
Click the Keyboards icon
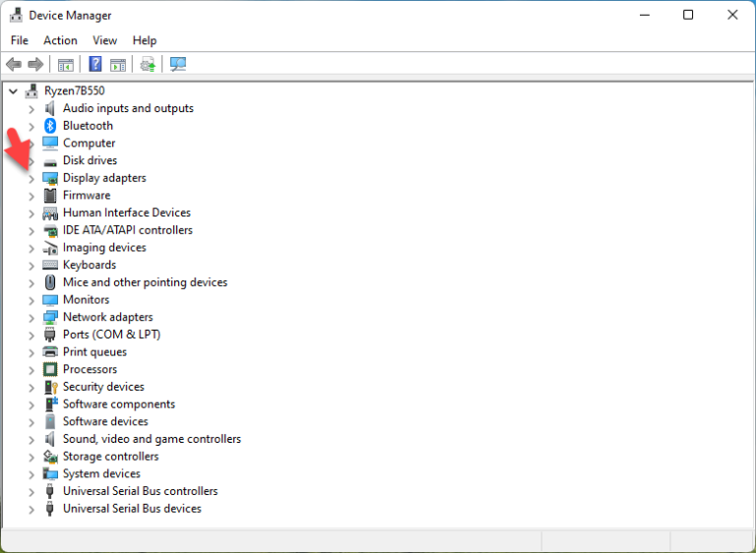(50, 265)
